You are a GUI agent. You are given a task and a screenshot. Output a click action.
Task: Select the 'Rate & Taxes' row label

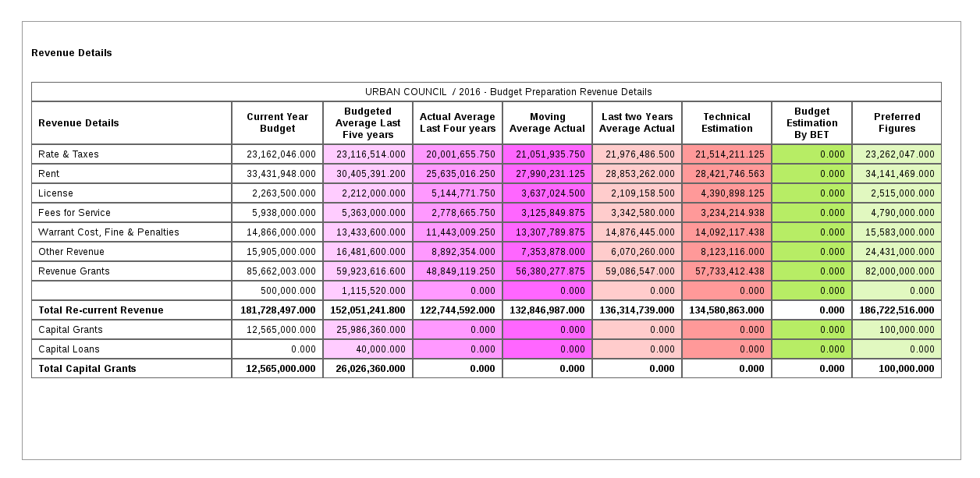pyautogui.click(x=69, y=154)
